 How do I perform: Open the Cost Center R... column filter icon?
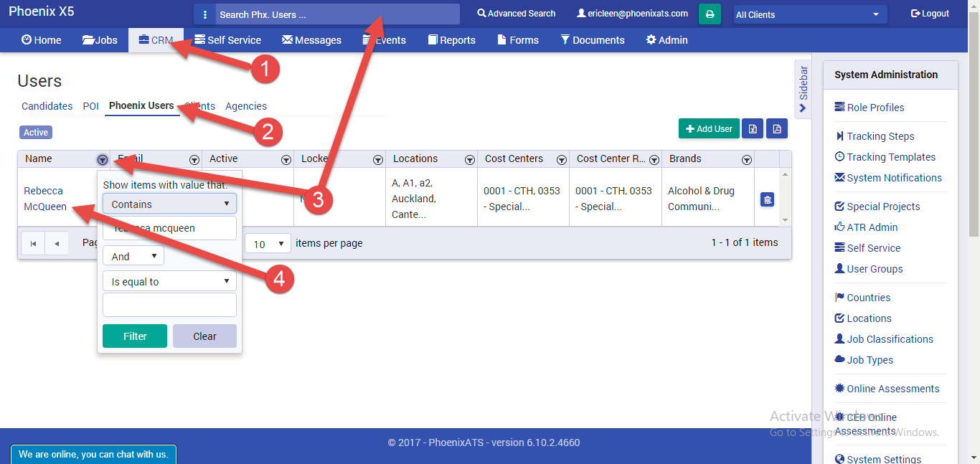pos(654,159)
